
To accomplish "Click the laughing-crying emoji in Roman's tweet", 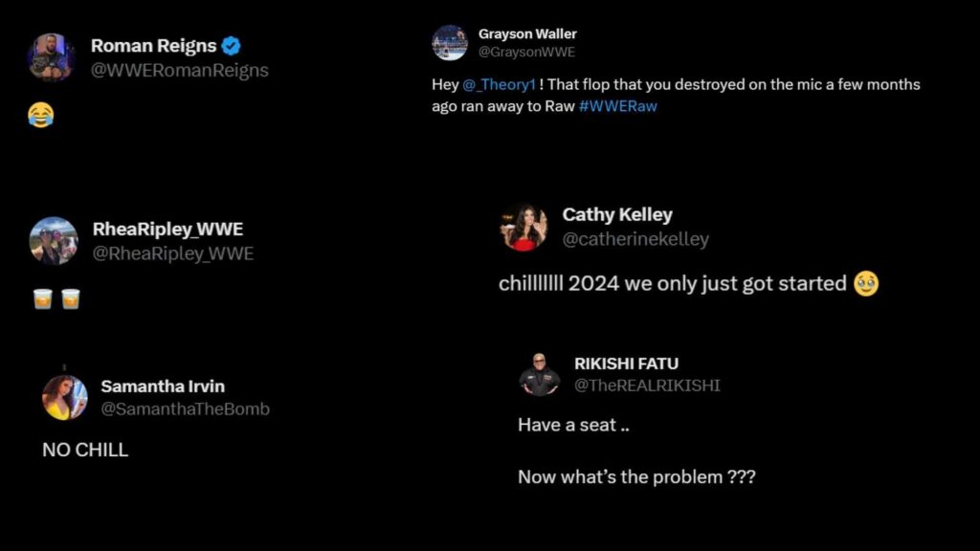I will (41, 117).
